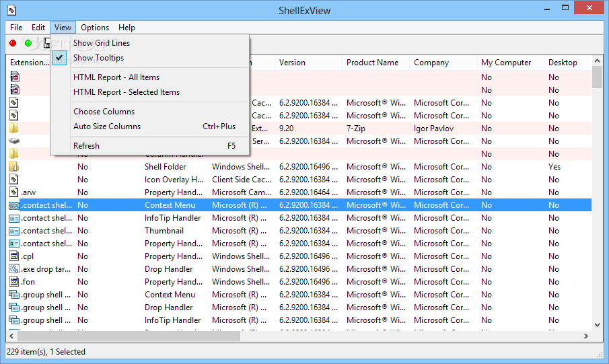Click the .contact InfoTip Handler row icon

coord(14,218)
